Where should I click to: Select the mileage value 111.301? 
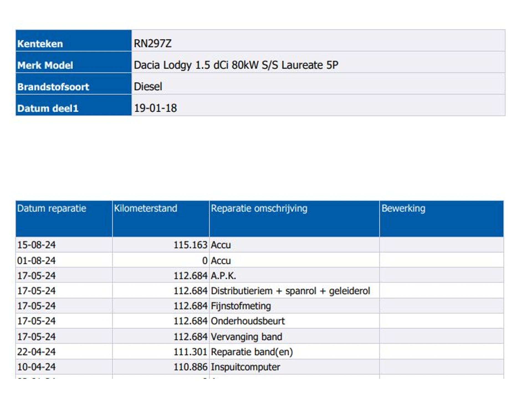[190, 352]
